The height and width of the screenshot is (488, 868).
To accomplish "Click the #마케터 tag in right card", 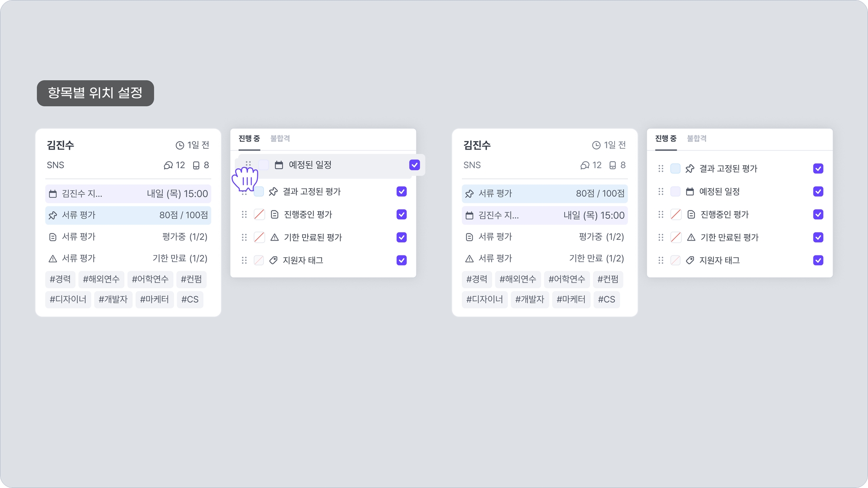I will (x=571, y=299).
